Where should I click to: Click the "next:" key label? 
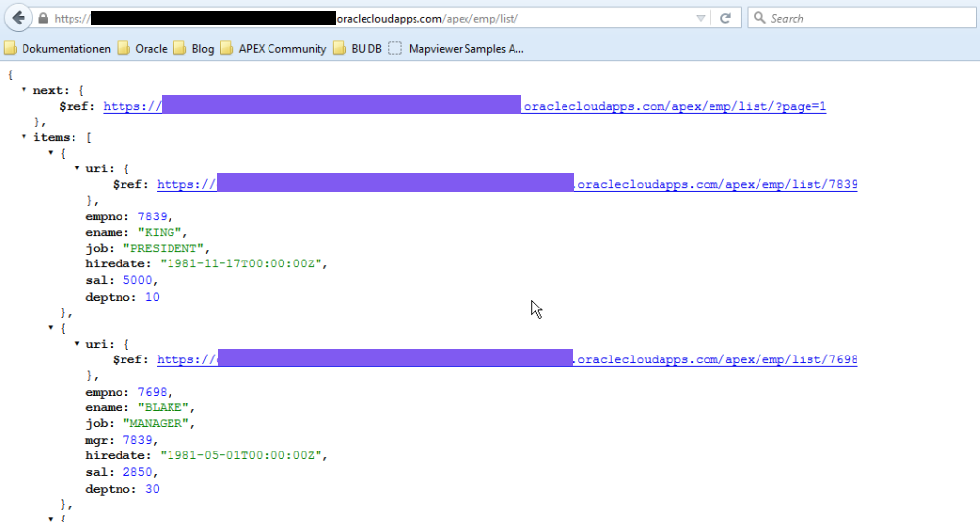pos(51,90)
